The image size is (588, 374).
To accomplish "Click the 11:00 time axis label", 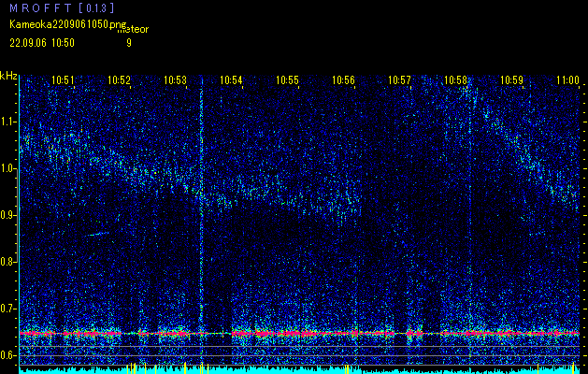I will click(x=568, y=80).
